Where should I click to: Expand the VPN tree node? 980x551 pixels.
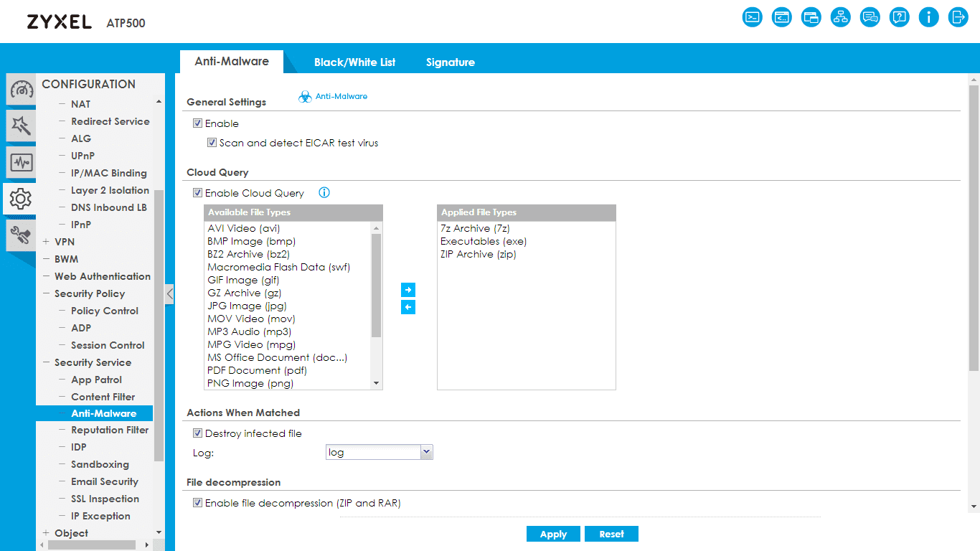click(46, 242)
